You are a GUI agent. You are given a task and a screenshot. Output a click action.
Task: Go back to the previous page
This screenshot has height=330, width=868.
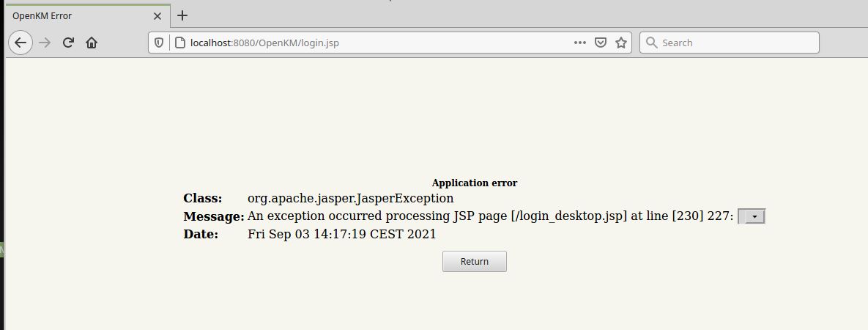(21, 43)
